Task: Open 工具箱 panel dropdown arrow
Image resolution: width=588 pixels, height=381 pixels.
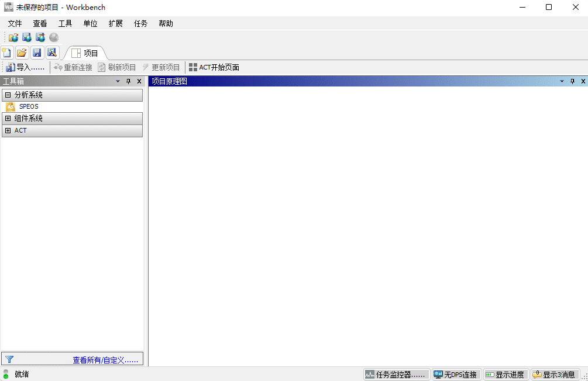Action: (x=118, y=81)
